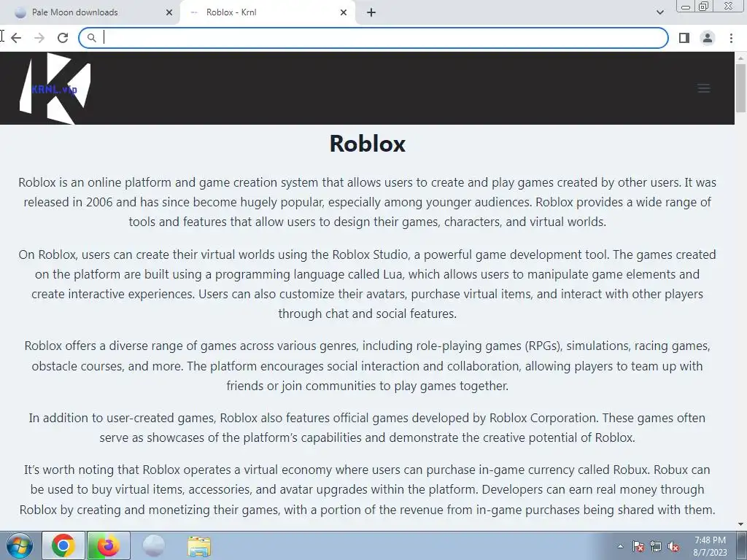
Task: Open the Windows Start menu
Action: point(20,545)
